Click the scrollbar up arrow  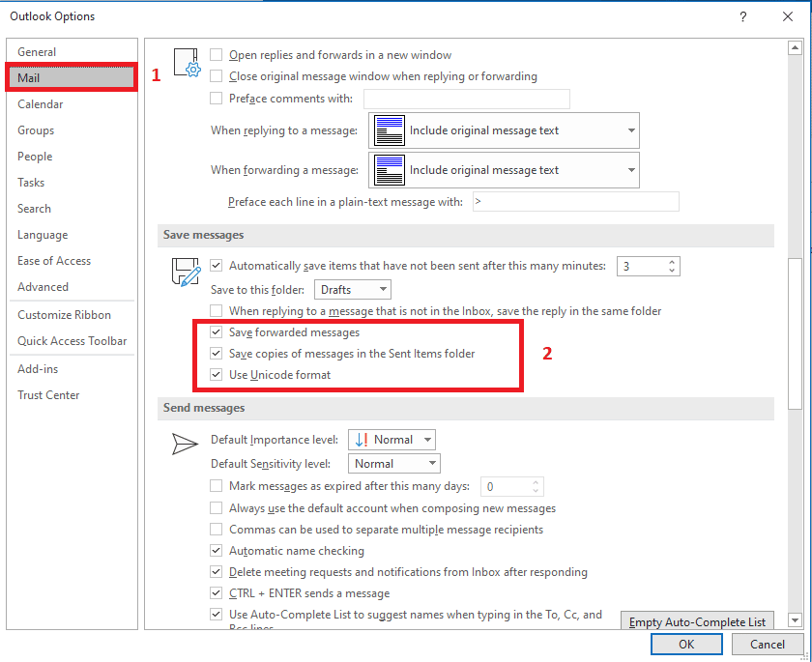(x=795, y=48)
